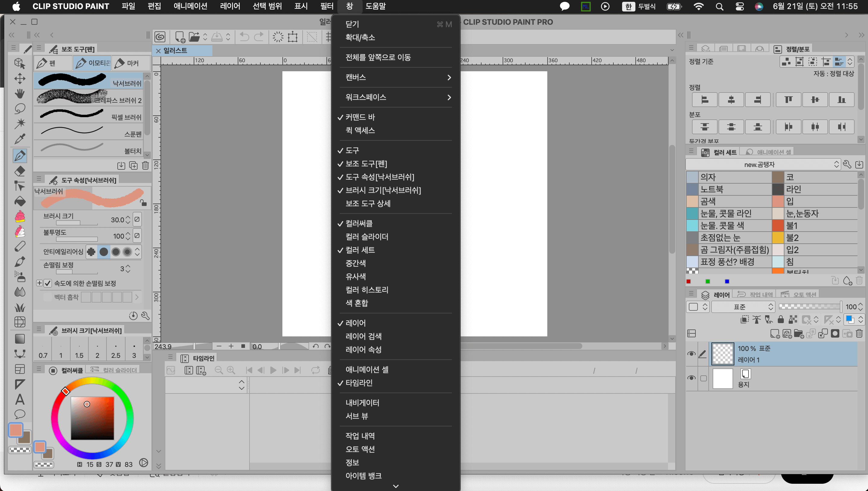This screenshot has width=868, height=491.
Task: Select the Eyedropper tool
Action: [x=20, y=139]
